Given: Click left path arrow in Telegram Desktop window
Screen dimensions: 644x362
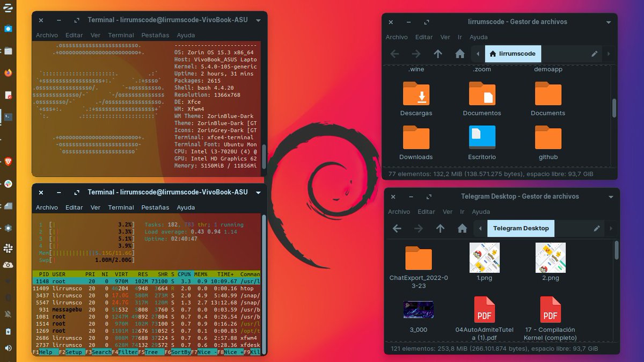Looking at the screenshot, I should point(480,228).
